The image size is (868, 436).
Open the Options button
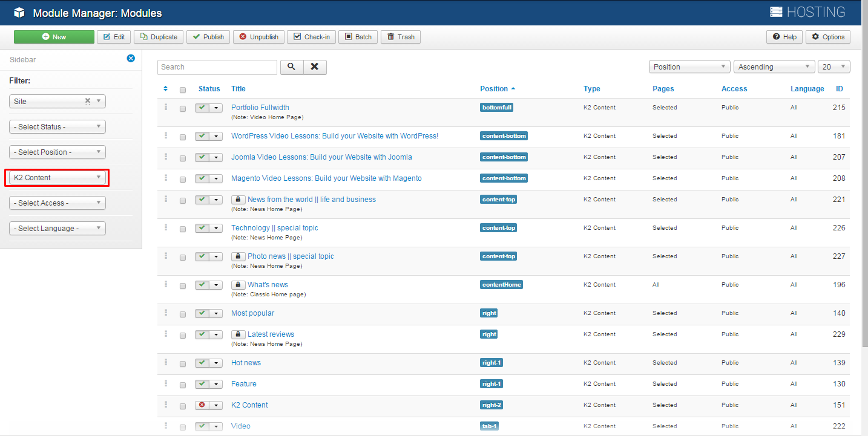pyautogui.click(x=828, y=37)
